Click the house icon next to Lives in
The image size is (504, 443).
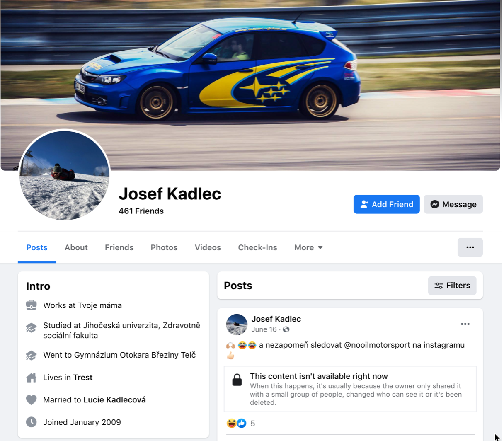pyautogui.click(x=31, y=378)
